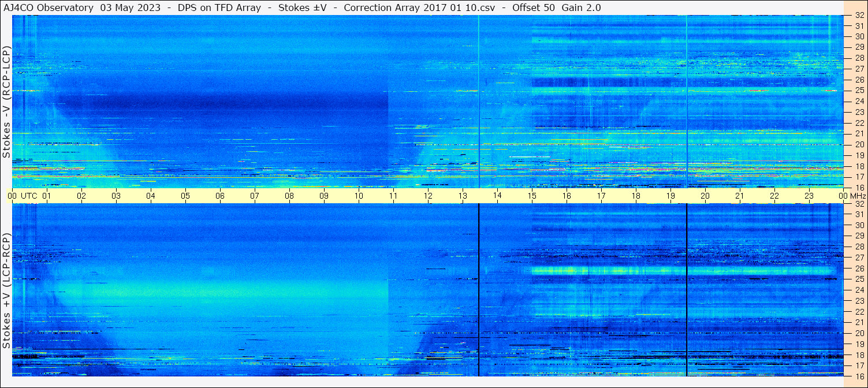Click 18 MHz tick in Stokes -V panel

point(859,166)
